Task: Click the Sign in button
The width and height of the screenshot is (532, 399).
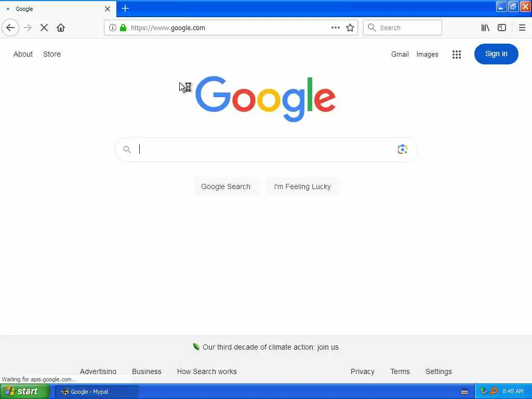Action: (496, 54)
